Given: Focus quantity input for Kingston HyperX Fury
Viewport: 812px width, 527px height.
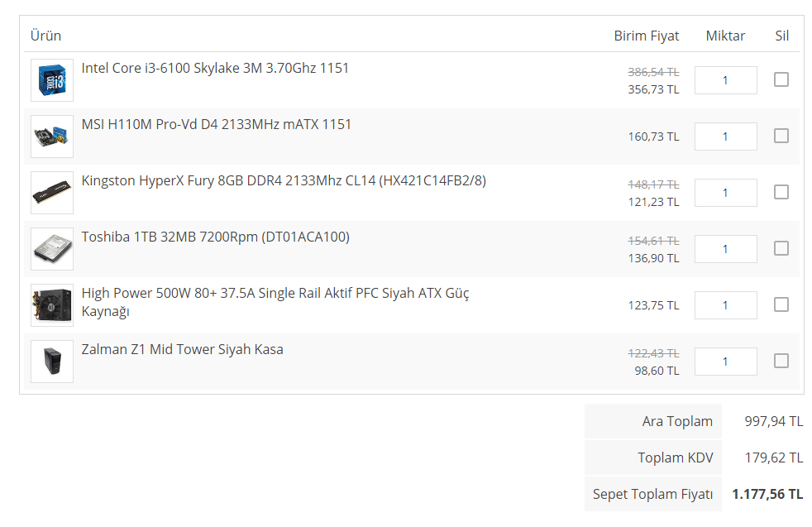Looking at the screenshot, I should pos(725,193).
